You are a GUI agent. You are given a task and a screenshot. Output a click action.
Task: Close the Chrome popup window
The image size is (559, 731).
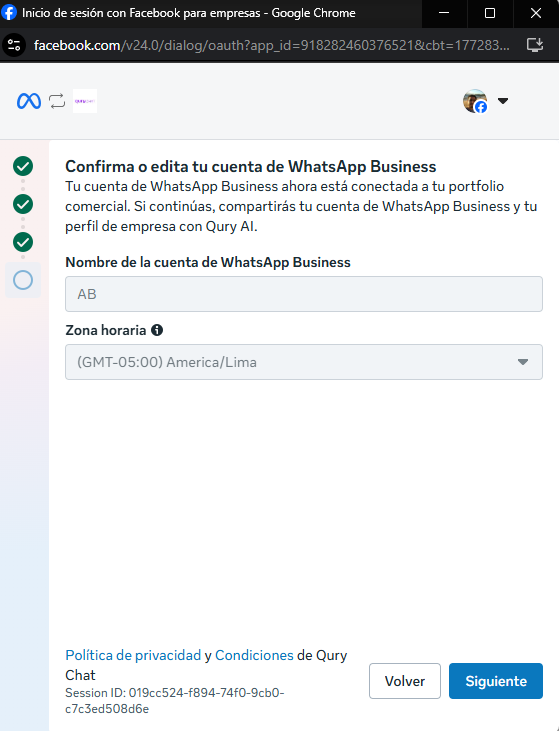coord(536,13)
